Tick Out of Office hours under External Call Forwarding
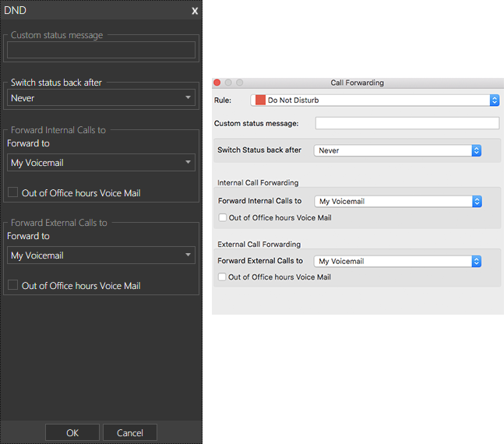 [x=222, y=277]
